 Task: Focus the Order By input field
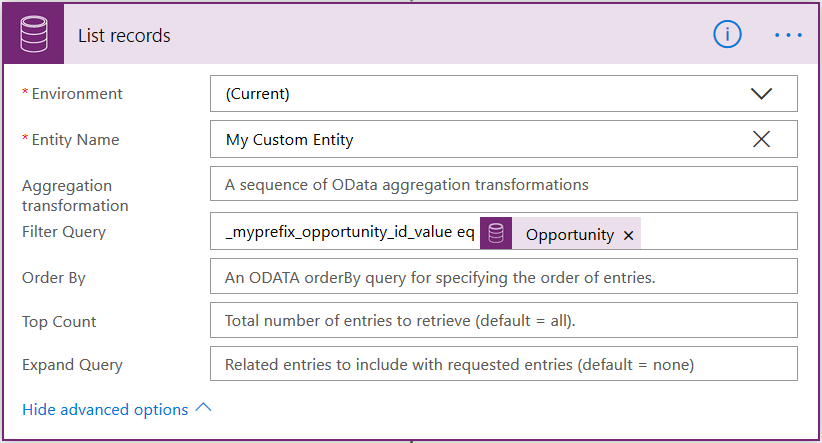click(503, 277)
